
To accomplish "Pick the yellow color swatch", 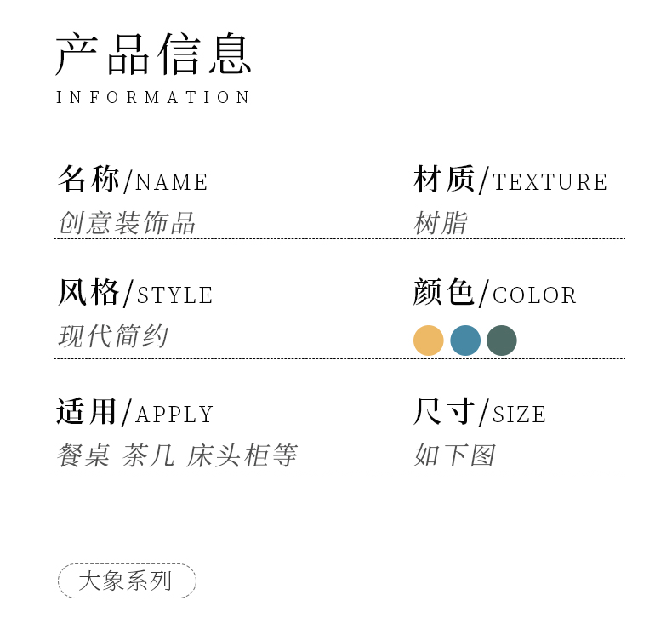I will 429,340.
